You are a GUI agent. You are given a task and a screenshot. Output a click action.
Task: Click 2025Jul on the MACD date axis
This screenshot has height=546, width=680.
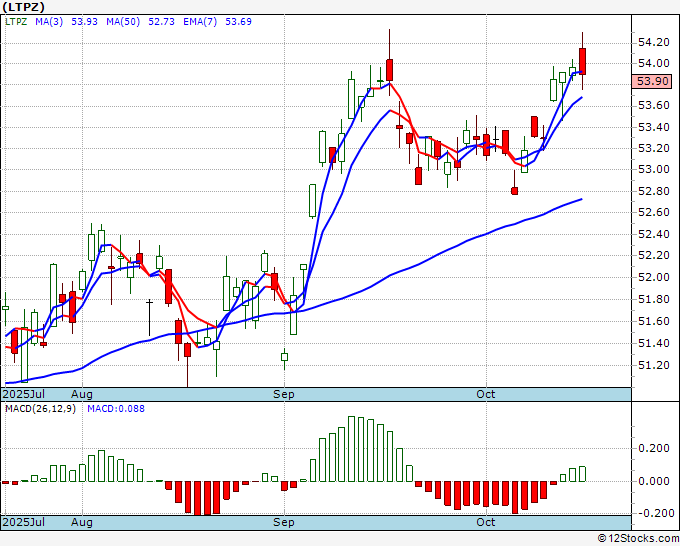24,522
